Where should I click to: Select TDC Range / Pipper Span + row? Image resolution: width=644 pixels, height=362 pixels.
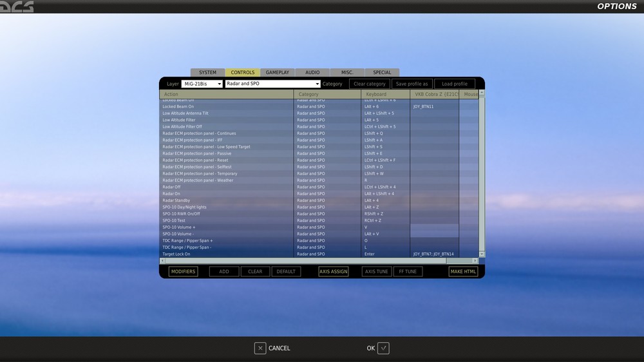pos(319,241)
